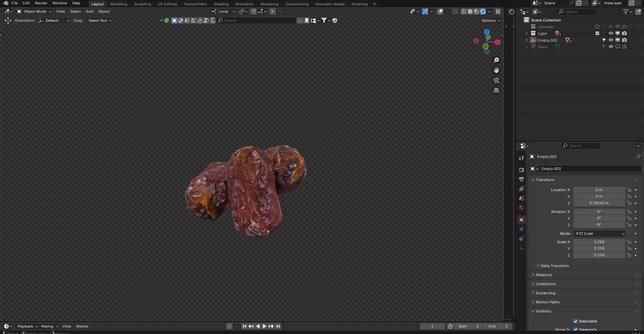Screen dimensions: 644x334
Task: Select solid viewport shading
Action: click(x=470, y=11)
